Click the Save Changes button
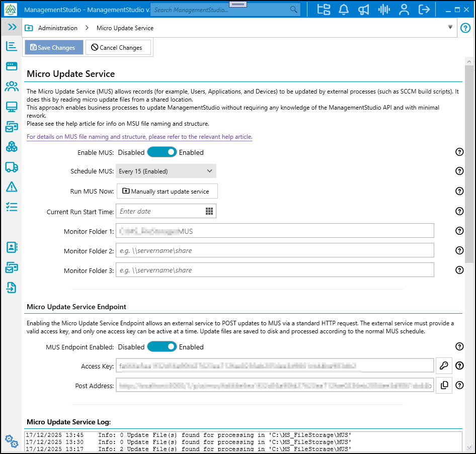Viewport: 476px width, 454px height. click(x=54, y=47)
